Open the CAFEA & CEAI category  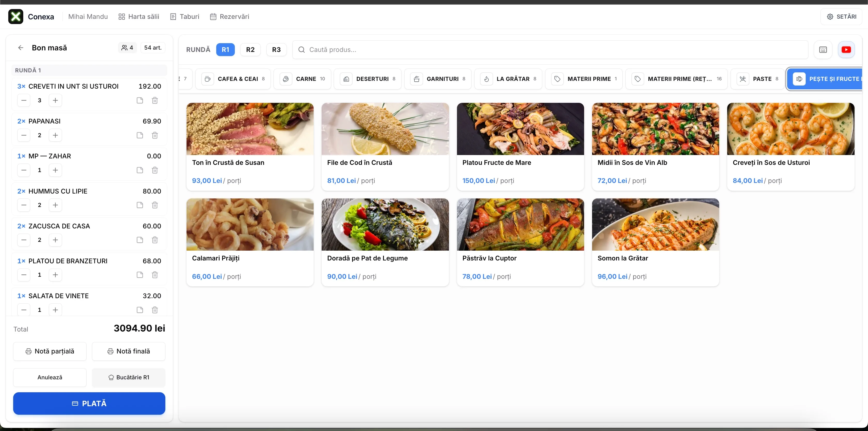[233, 79]
